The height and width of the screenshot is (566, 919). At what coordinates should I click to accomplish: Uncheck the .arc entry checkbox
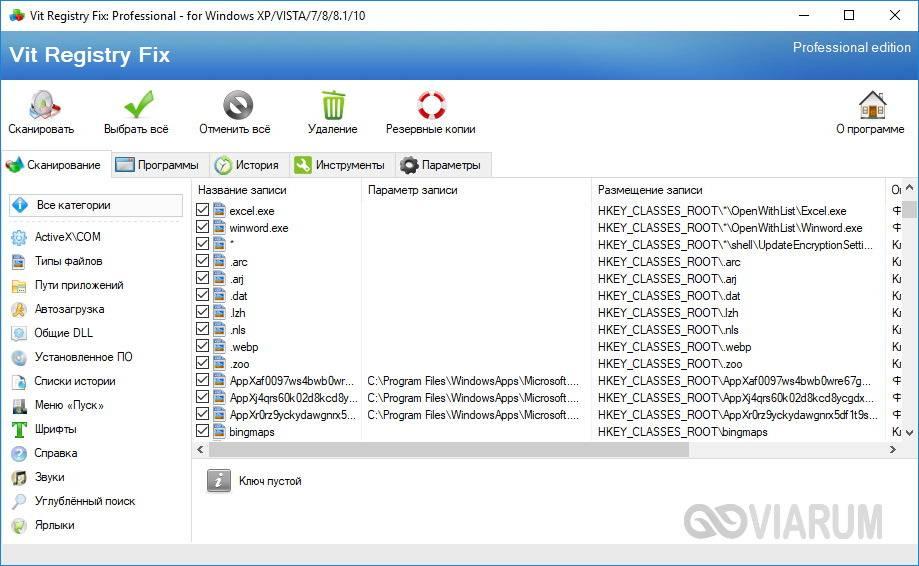click(203, 261)
